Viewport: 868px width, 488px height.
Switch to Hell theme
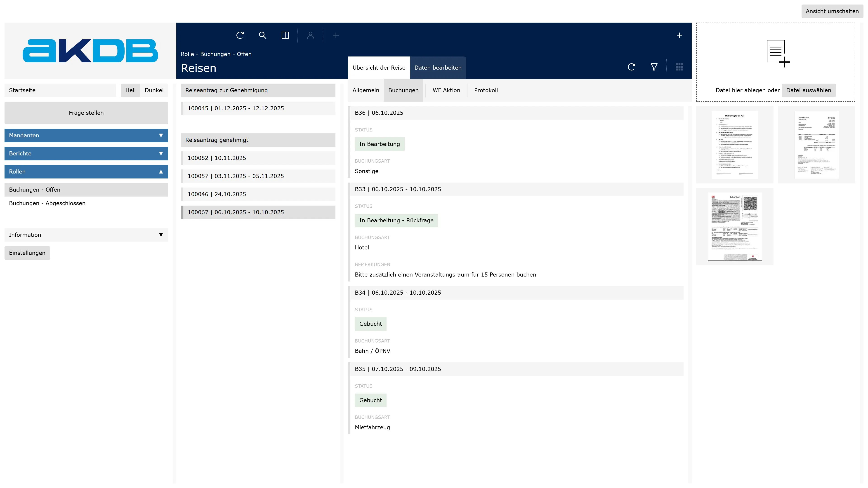pos(130,90)
